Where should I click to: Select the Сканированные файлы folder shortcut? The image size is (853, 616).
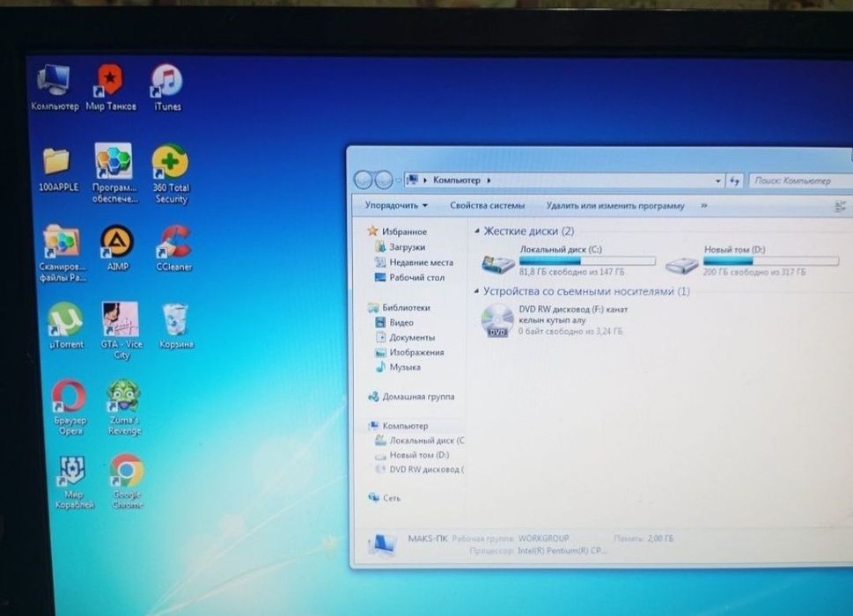(62, 253)
